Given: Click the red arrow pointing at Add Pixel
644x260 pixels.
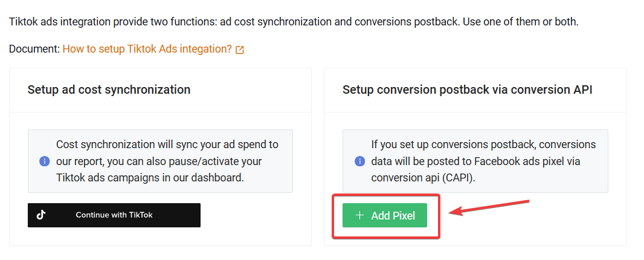Looking at the screenshot, I should pos(489,207).
